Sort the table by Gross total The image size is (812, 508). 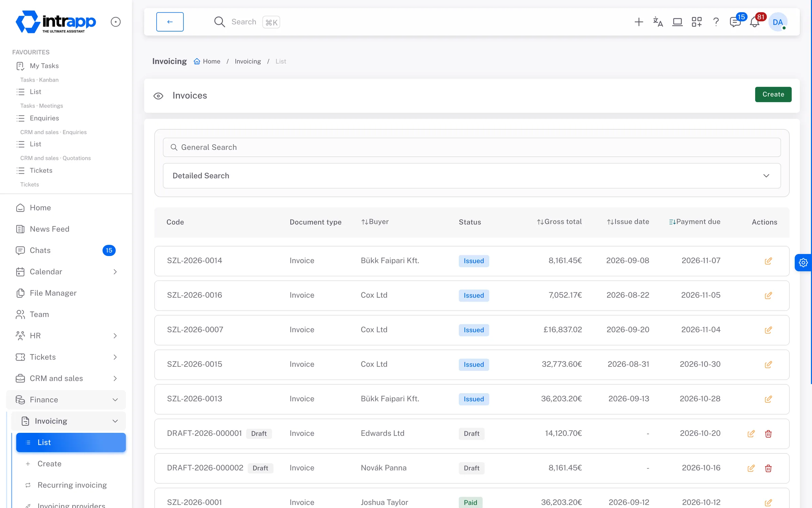(559, 222)
